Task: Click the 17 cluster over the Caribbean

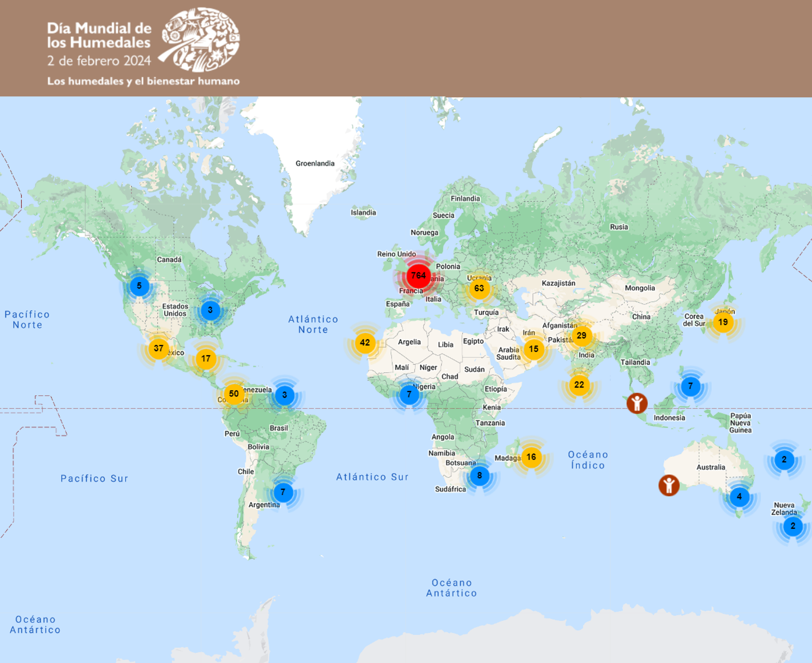Action: tap(206, 359)
